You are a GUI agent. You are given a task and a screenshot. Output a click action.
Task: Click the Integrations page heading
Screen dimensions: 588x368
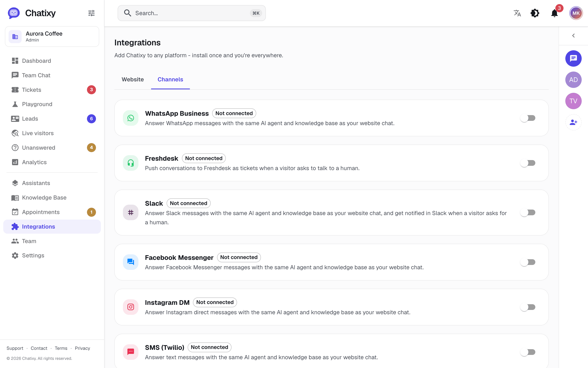(138, 43)
